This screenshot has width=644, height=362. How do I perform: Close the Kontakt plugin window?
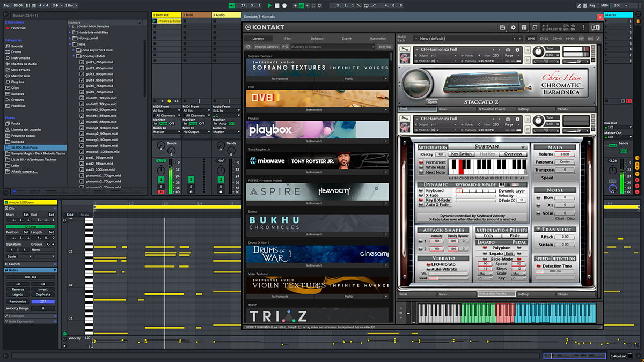tap(599, 17)
